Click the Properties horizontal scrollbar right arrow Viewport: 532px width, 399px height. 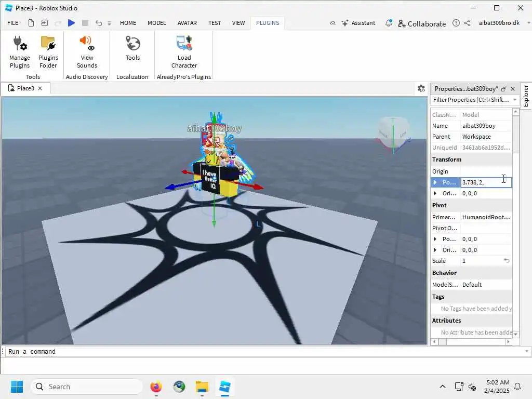click(508, 342)
